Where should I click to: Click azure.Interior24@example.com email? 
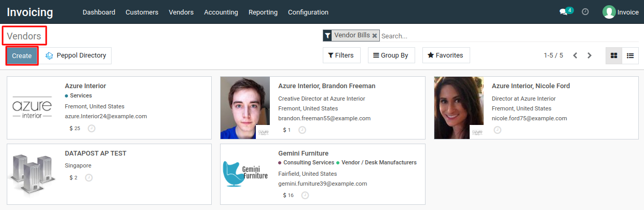click(x=106, y=116)
